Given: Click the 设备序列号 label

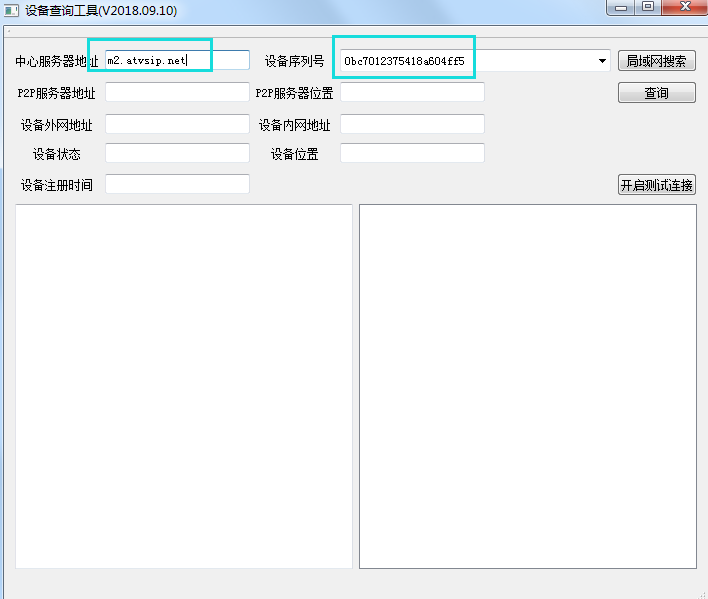Looking at the screenshot, I should point(294,61).
